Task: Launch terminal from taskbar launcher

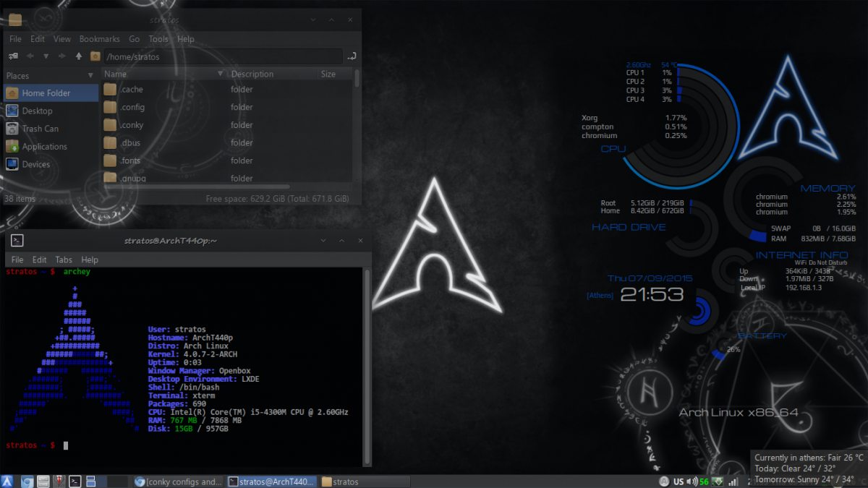Action: pos(75,481)
